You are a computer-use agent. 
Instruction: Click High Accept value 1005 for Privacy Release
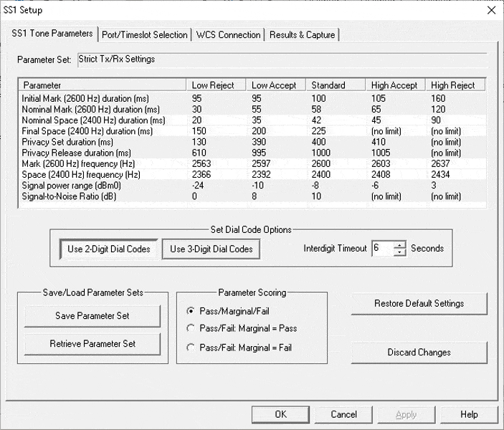pos(381,153)
